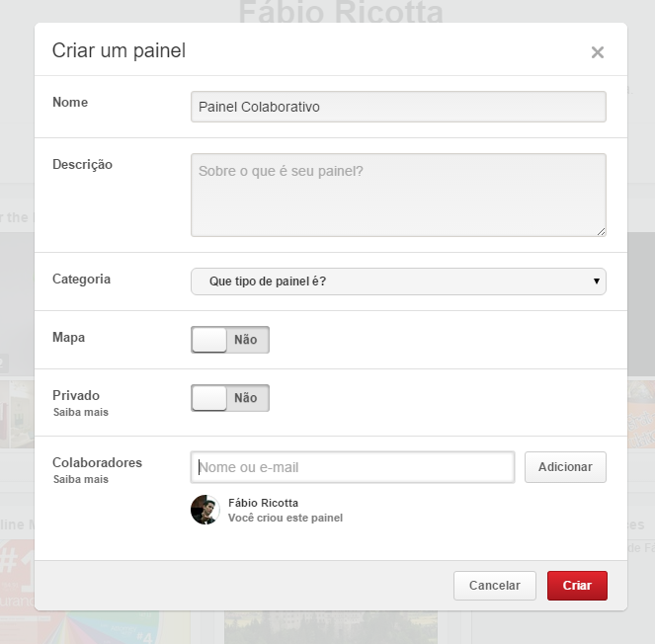This screenshot has height=644, width=655.
Task: Enable the Privado switch
Action: [x=230, y=398]
